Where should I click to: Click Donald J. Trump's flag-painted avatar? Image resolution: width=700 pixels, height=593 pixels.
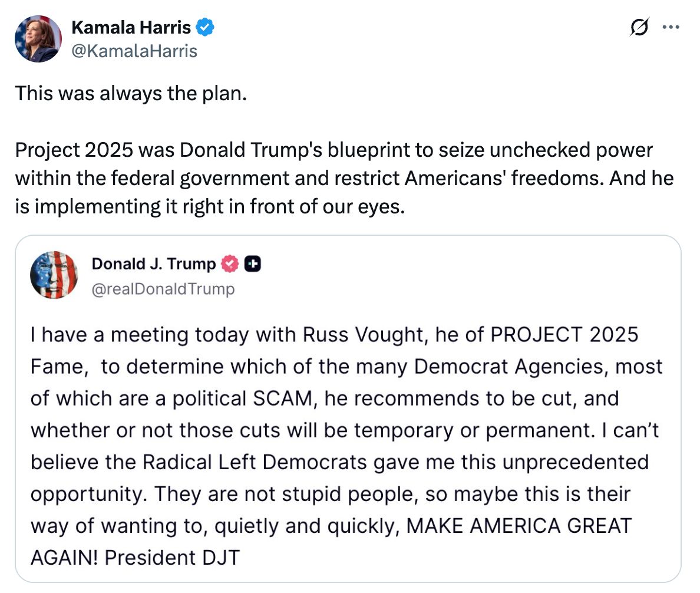click(x=54, y=275)
